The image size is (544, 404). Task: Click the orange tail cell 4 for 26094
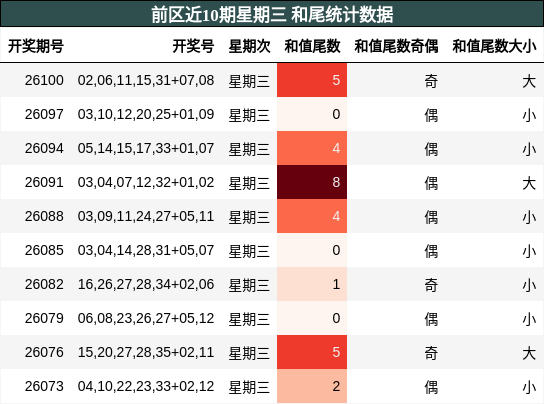point(312,148)
